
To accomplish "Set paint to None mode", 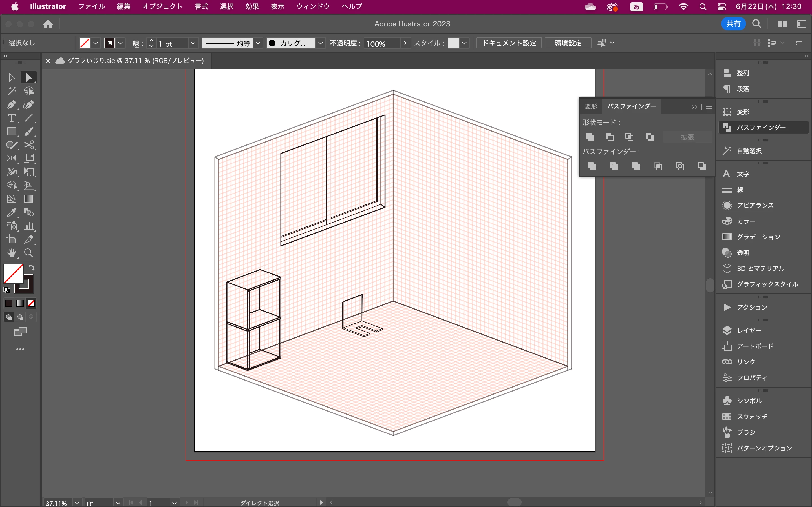I will tap(31, 303).
